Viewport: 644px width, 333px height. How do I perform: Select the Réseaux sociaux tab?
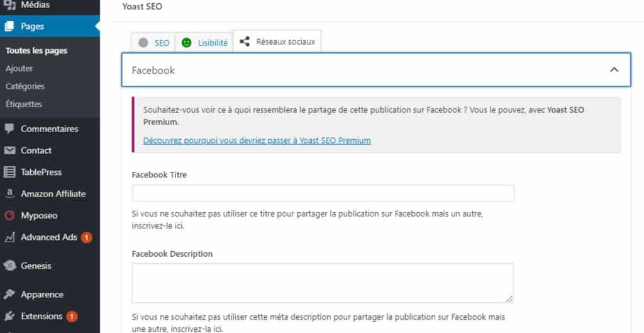pyautogui.click(x=277, y=42)
